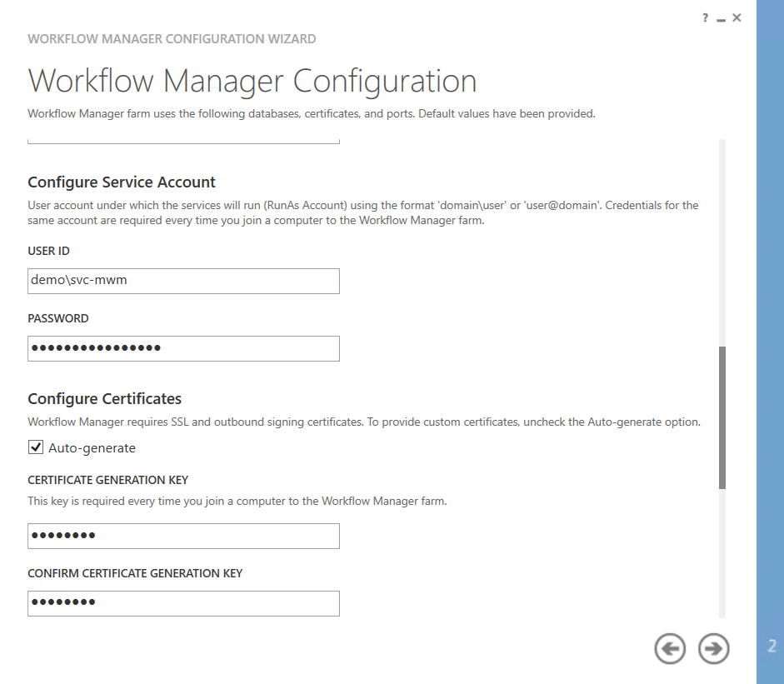784x684 pixels.
Task: Click inside the USER ID text field
Action: point(183,281)
